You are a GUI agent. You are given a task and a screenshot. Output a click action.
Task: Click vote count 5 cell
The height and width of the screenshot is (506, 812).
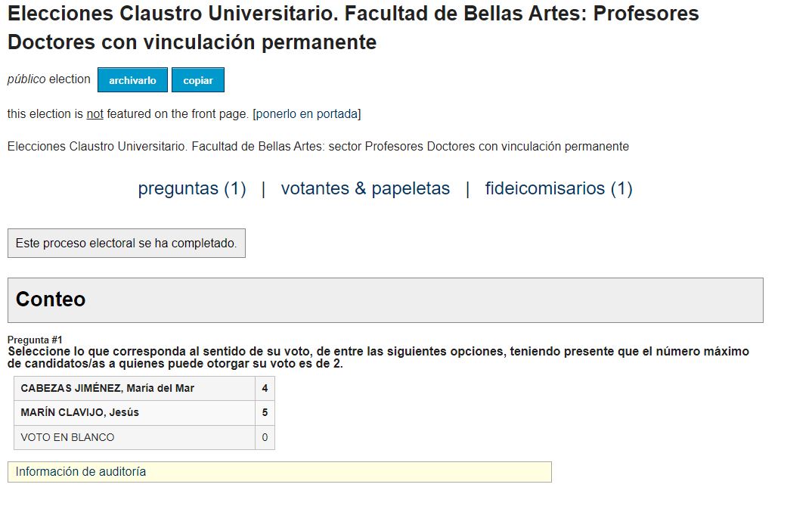click(x=265, y=412)
